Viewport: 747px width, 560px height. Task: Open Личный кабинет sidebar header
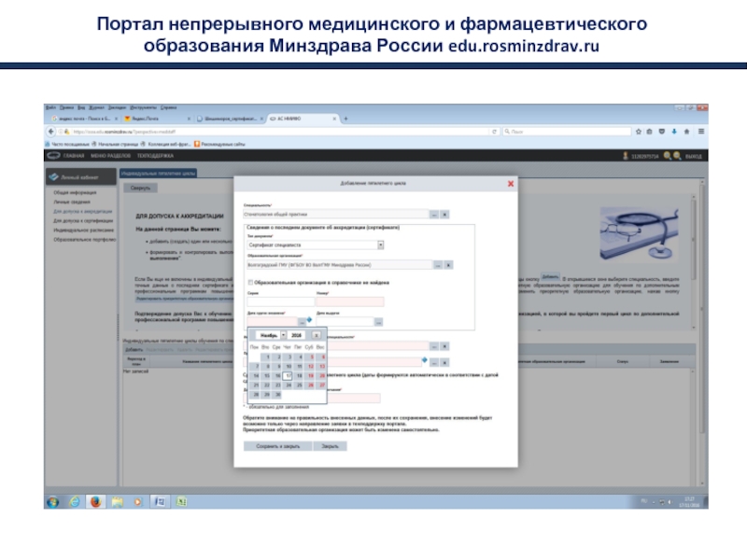point(80,177)
